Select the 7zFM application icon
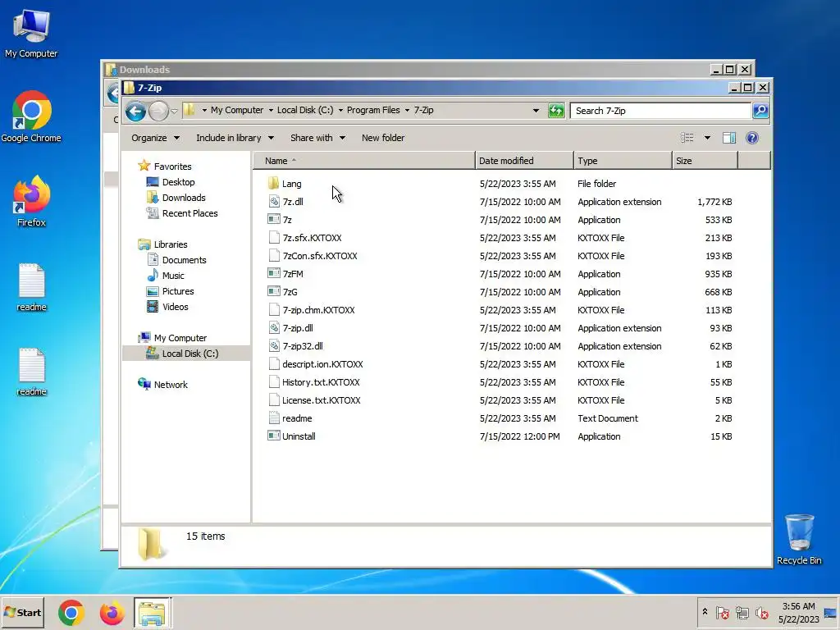The height and width of the screenshot is (630, 840). [274, 274]
